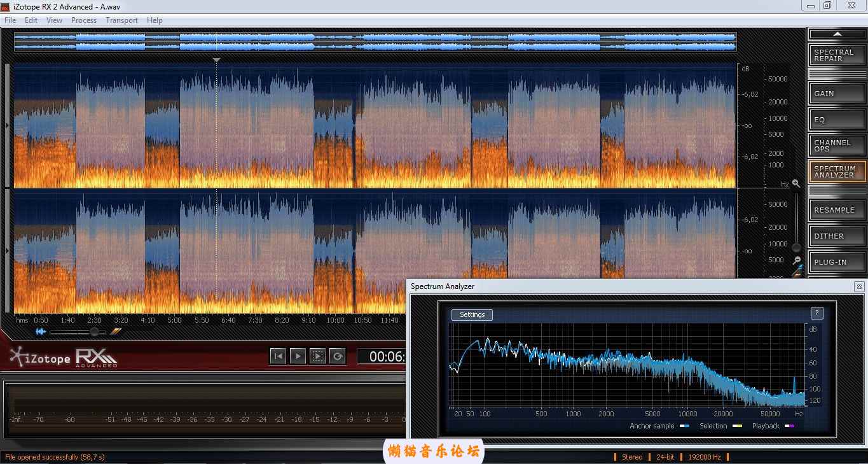Click the vertical frequency zoom slider knob
This screenshot has width=868, height=464.
(796, 247)
